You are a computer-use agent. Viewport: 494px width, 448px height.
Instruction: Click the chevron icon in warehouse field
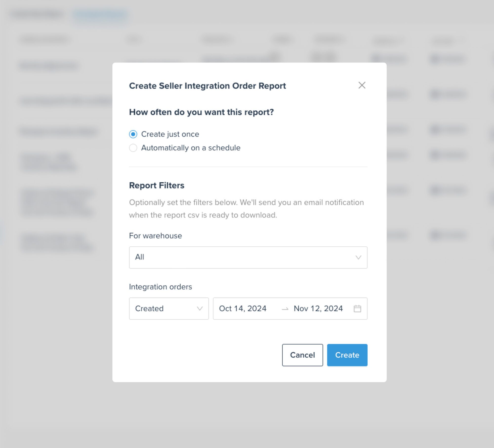358,257
